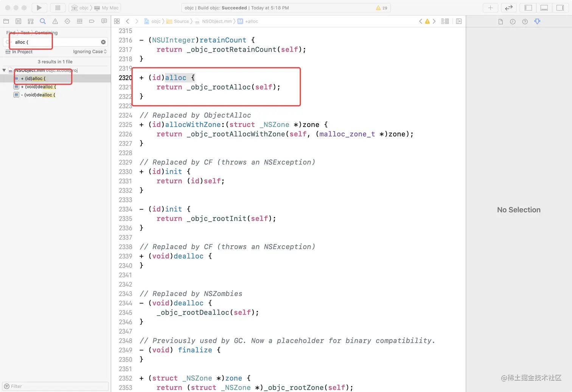This screenshot has width=572, height=392.
Task: Jump to next issue arrow
Action: click(x=434, y=21)
